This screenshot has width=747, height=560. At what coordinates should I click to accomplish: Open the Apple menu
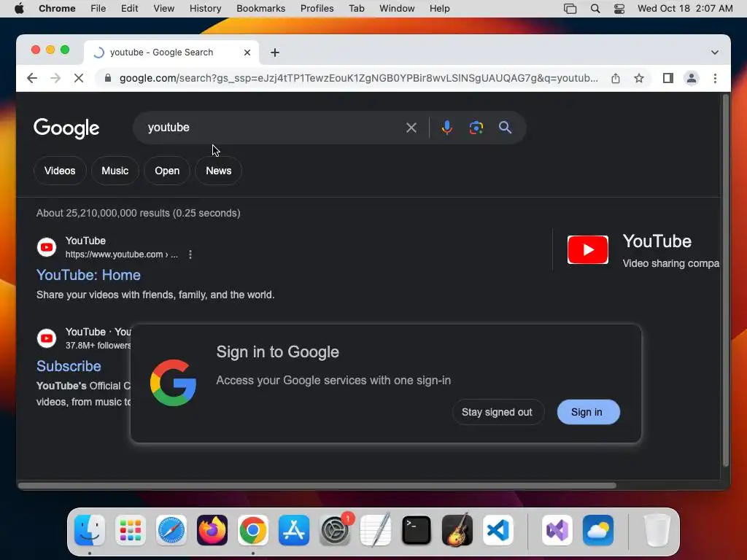19,9
